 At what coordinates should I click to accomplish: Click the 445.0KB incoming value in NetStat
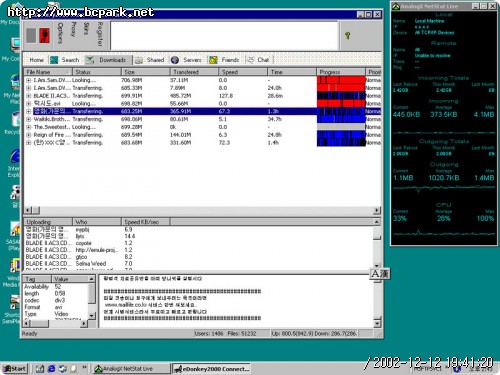406,114
